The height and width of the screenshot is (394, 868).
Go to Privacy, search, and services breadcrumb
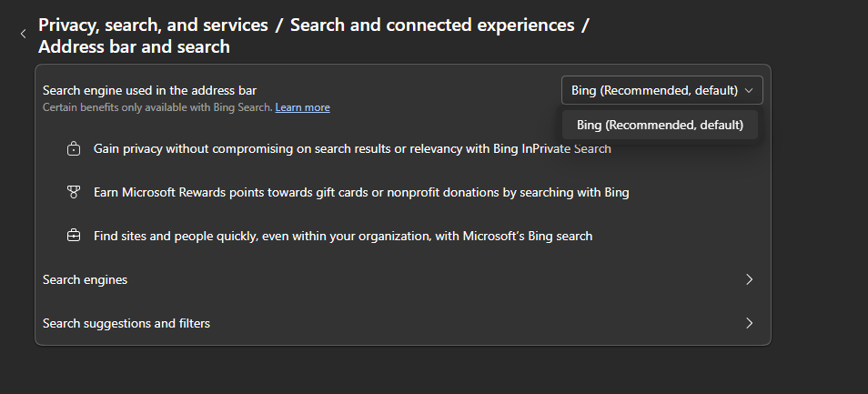(153, 25)
